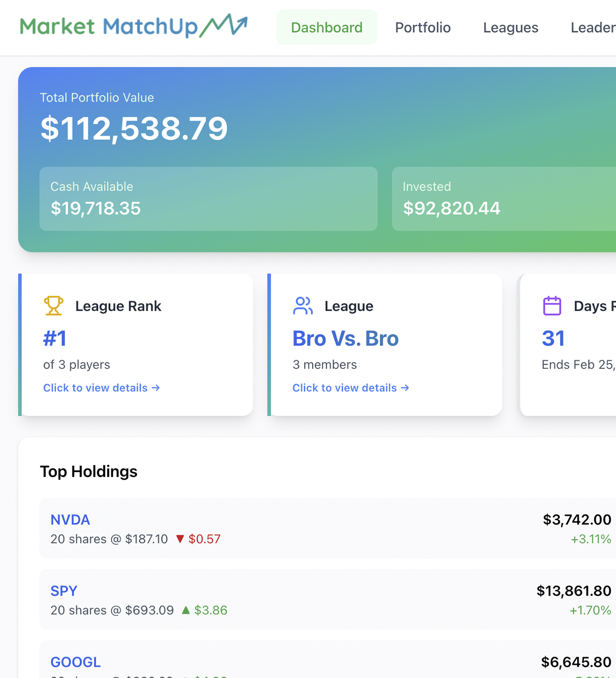Click the trophy icon on League Rank card
This screenshot has height=678, width=616.
tap(54, 306)
